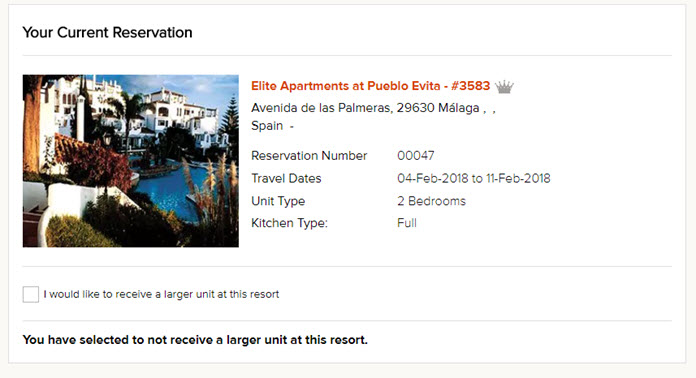Click the Travel Dates label
This screenshot has height=378, width=696.
286,178
